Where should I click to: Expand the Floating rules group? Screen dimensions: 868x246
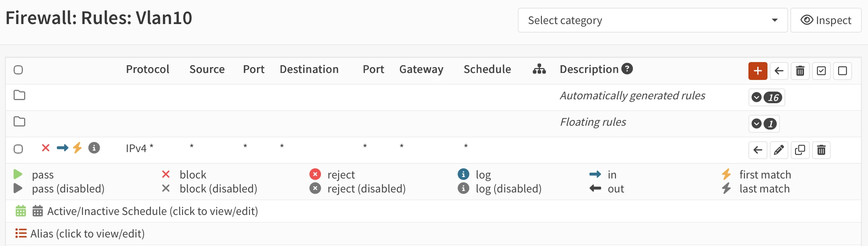pyautogui.click(x=755, y=123)
